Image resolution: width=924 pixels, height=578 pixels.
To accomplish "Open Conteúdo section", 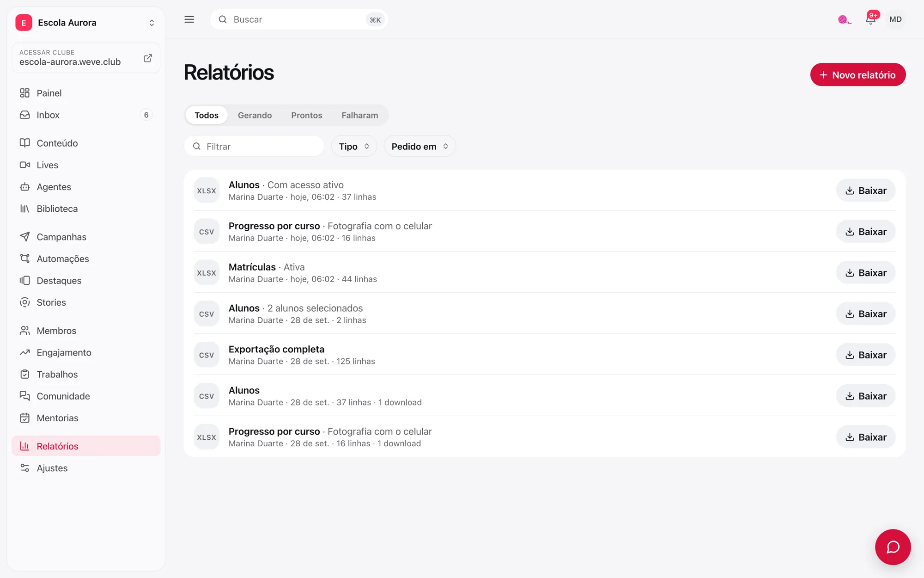I will 86,143.
